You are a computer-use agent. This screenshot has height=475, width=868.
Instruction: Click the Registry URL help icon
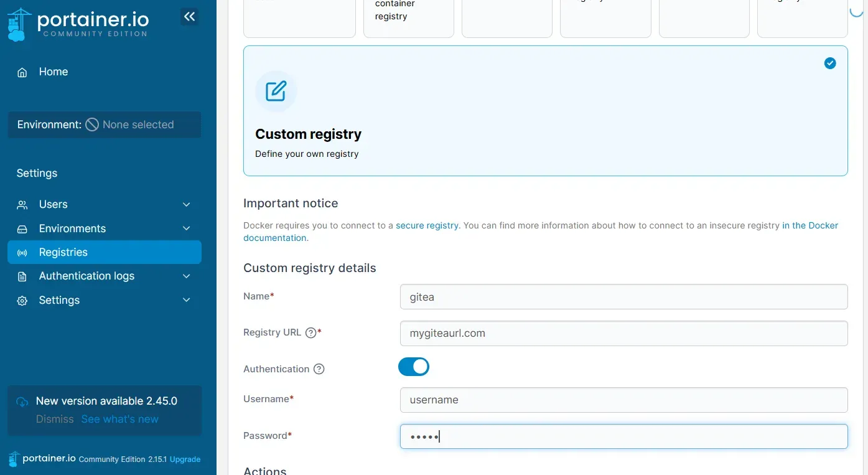coord(311,332)
